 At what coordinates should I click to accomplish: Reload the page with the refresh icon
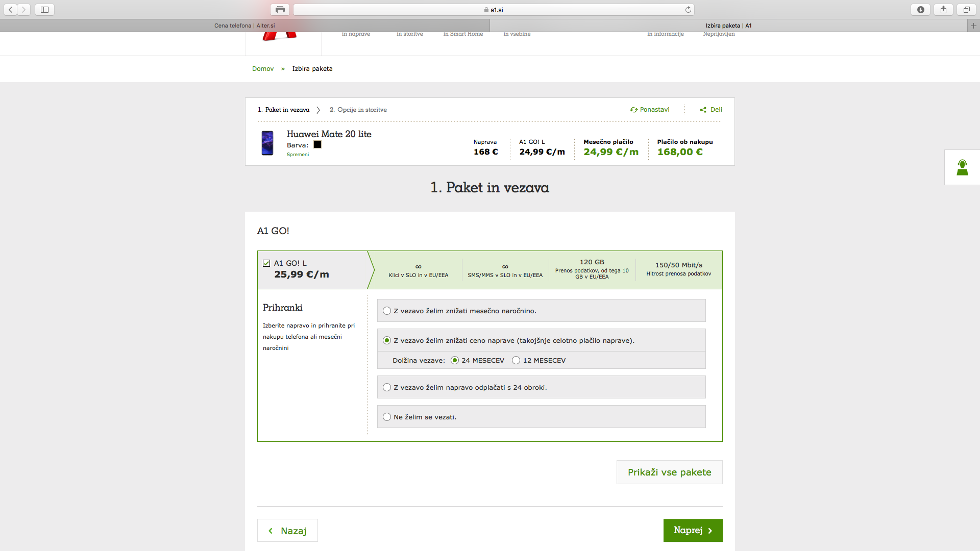[x=688, y=10]
